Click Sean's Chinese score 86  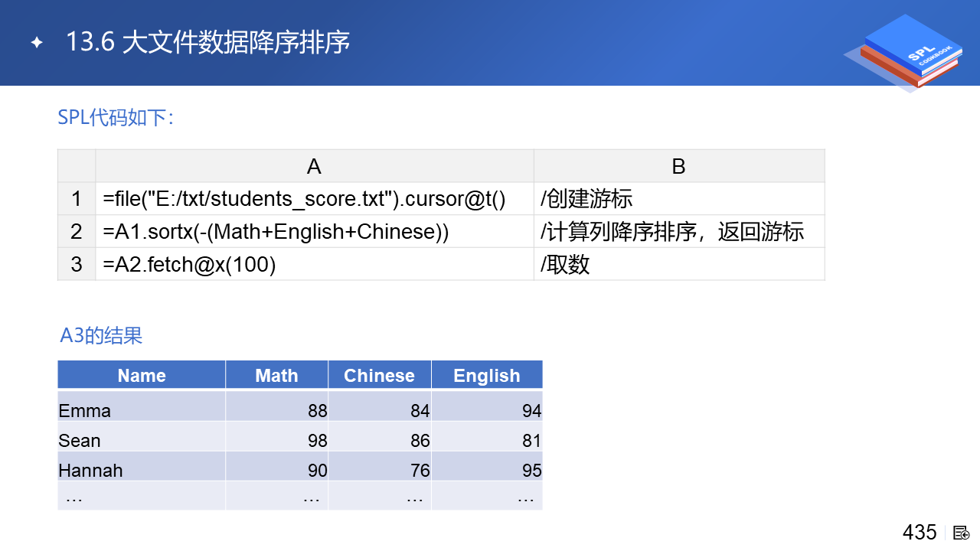click(x=379, y=436)
